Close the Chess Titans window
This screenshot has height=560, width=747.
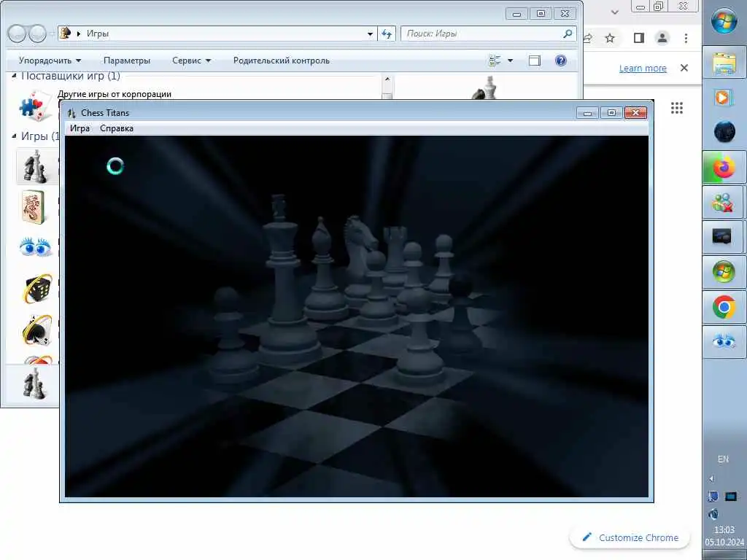pos(635,113)
